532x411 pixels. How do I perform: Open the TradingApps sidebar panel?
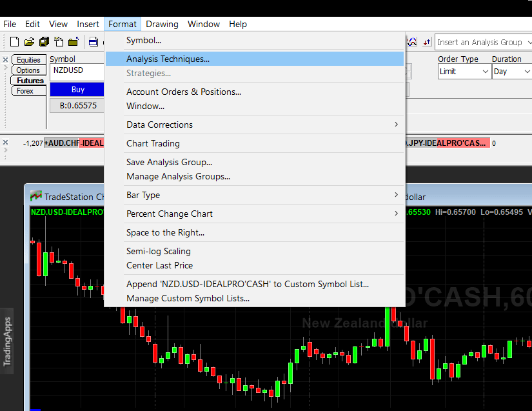click(8, 342)
